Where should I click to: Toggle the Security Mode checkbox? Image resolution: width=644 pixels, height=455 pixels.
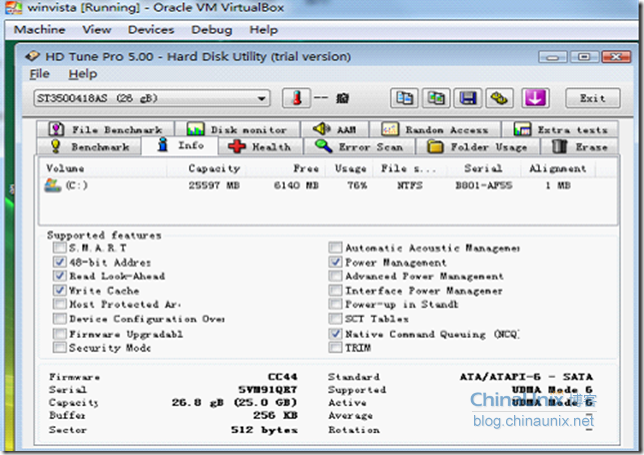click(60, 347)
